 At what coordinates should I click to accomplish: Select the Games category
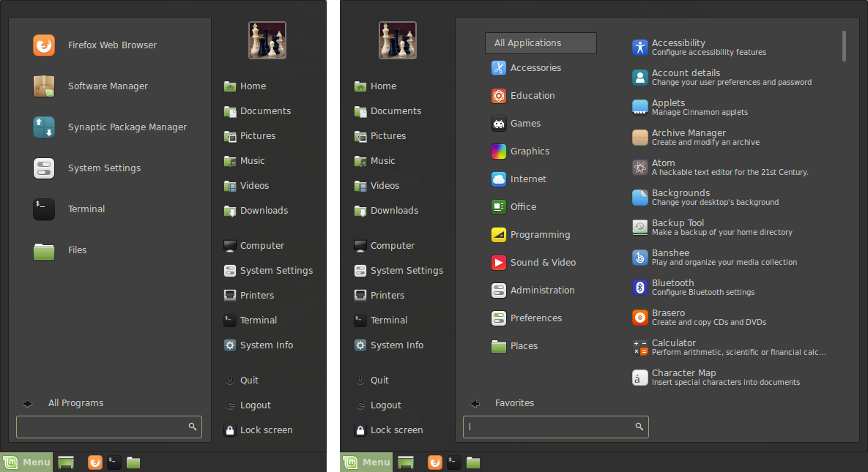pyautogui.click(x=525, y=124)
